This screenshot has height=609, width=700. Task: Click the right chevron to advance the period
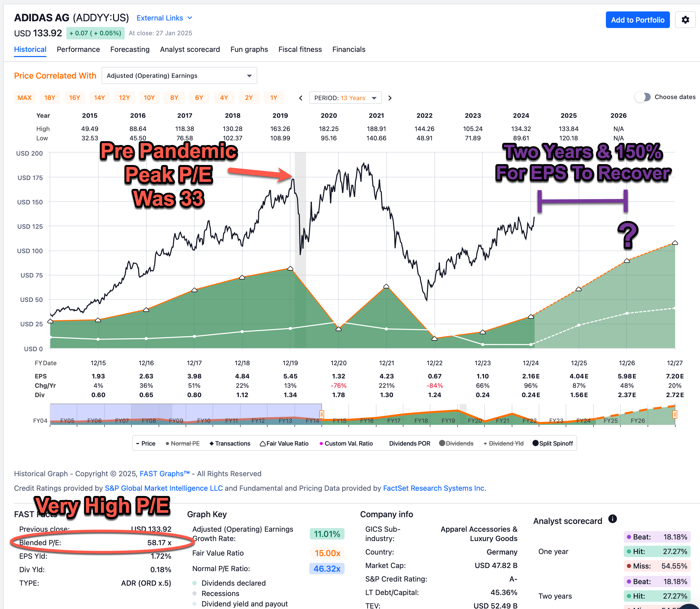coord(390,98)
